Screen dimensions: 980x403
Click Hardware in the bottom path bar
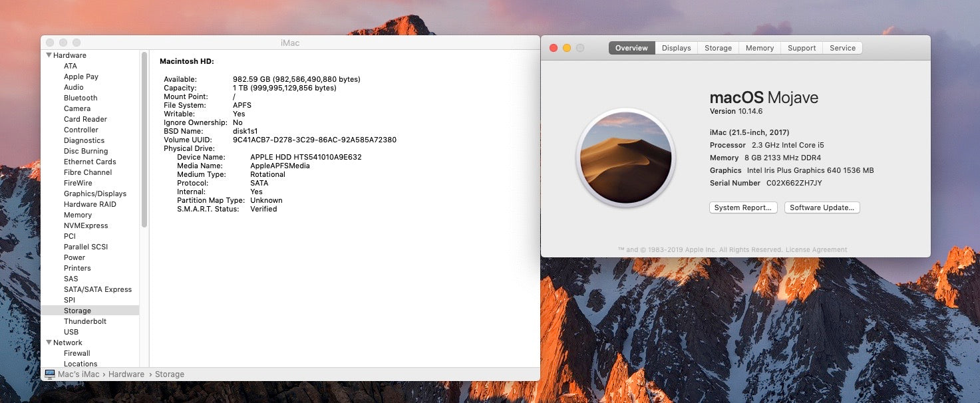click(x=126, y=374)
